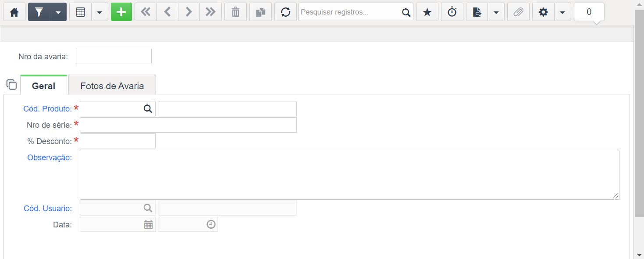This screenshot has height=259, width=644.
Task: Open attachments with the paperclip icon
Action: [x=518, y=12]
